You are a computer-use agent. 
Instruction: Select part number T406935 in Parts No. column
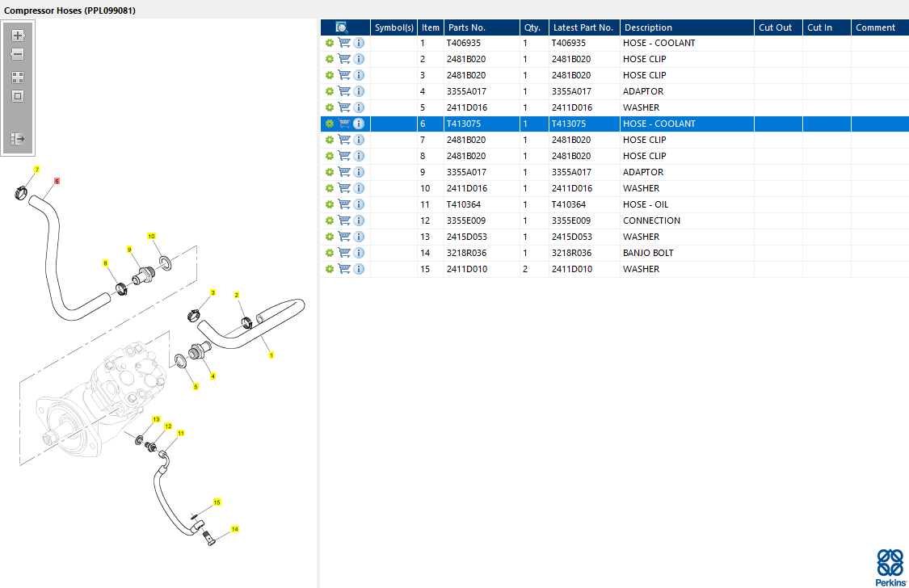pos(464,43)
